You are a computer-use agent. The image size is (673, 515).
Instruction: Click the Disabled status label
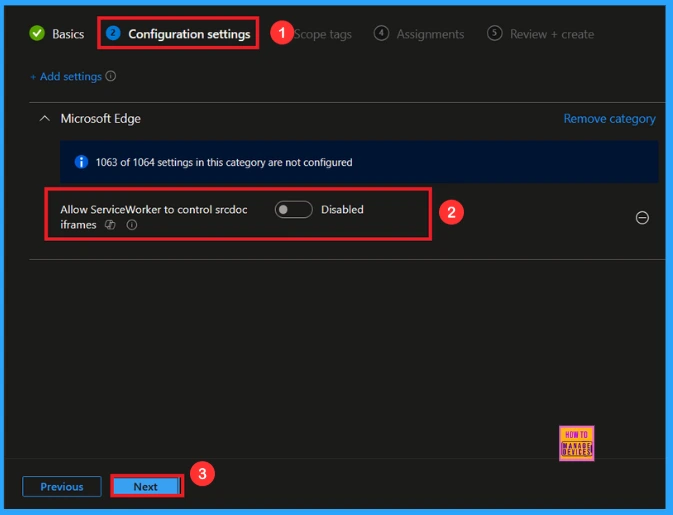342,209
